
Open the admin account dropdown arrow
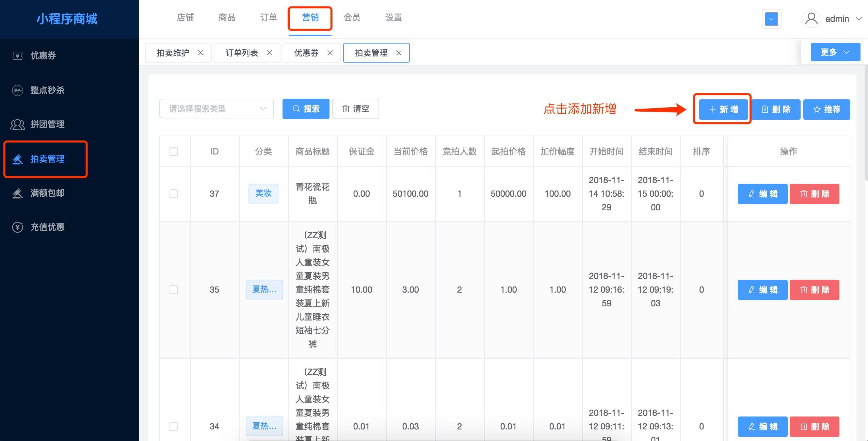point(859,19)
